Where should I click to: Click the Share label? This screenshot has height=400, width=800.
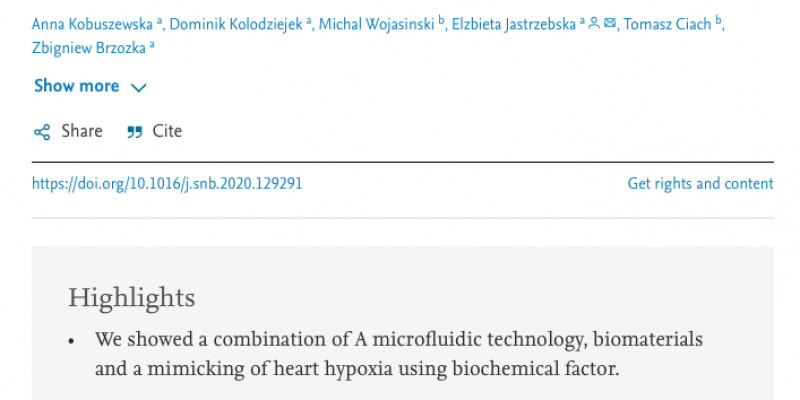[x=82, y=132]
